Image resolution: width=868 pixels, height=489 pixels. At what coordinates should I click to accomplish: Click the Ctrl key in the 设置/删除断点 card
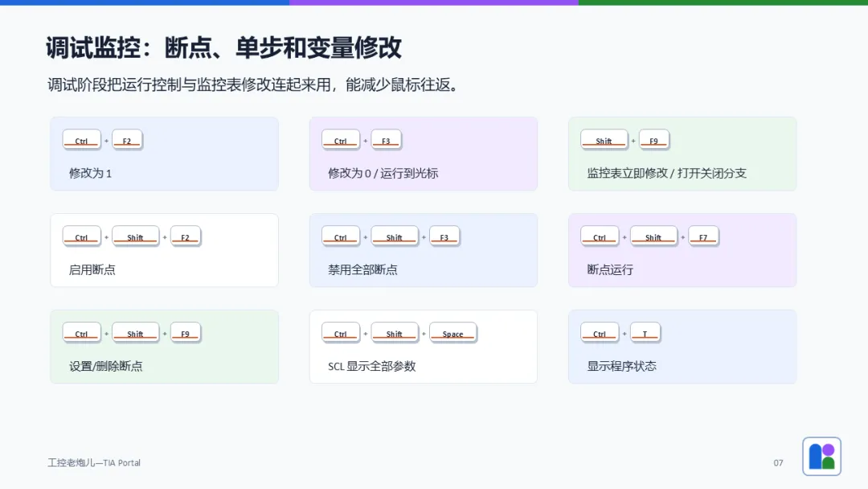pos(81,333)
